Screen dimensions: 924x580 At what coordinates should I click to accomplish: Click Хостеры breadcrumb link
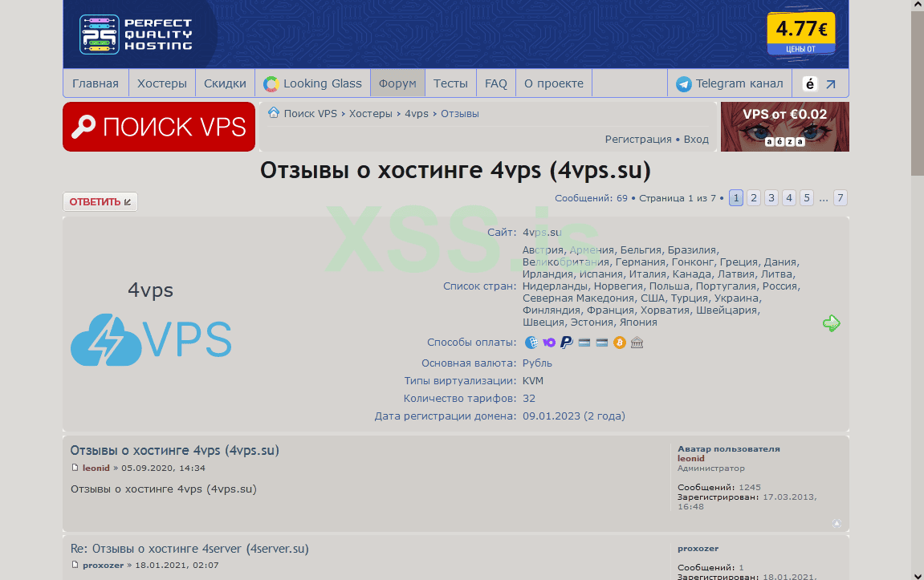coord(371,114)
